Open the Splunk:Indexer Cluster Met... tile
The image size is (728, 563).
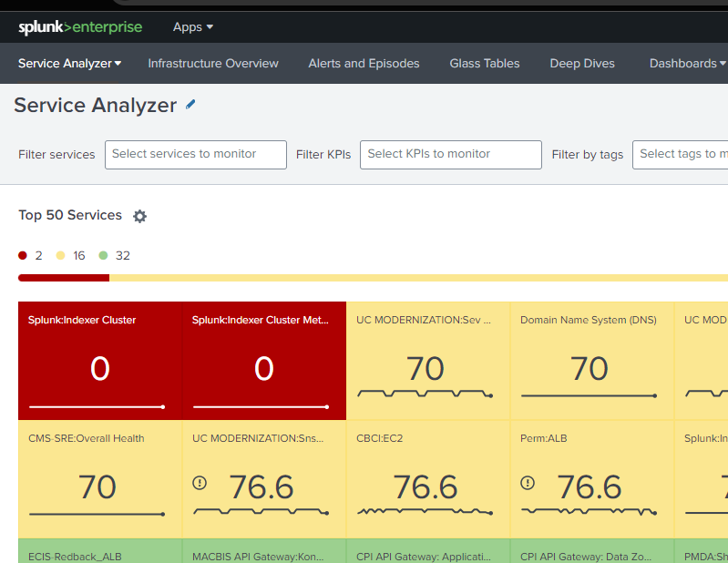point(264,361)
